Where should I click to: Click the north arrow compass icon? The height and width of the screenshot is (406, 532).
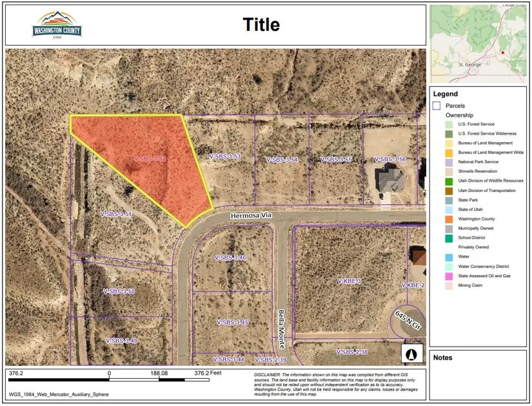(411, 353)
